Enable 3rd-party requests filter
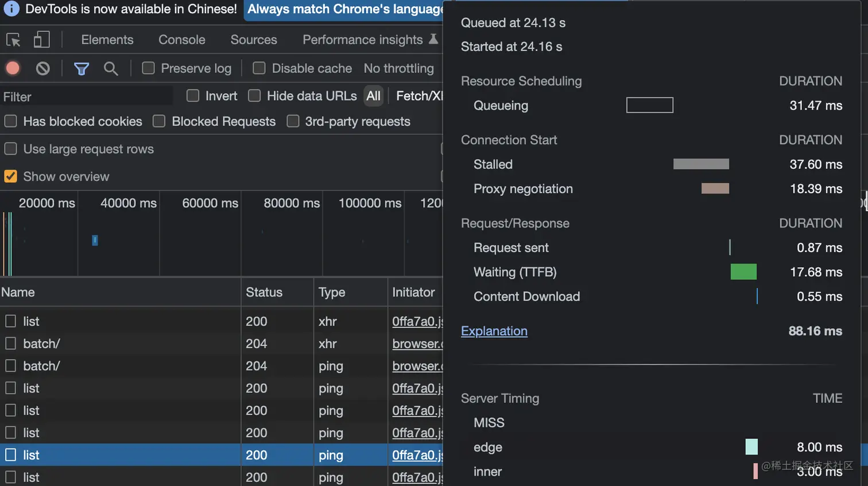This screenshot has width=868, height=486. click(293, 121)
